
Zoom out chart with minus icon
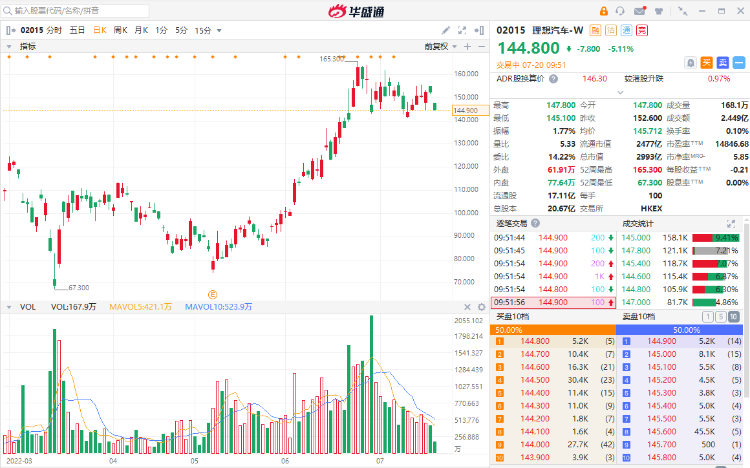pyautogui.click(x=481, y=46)
